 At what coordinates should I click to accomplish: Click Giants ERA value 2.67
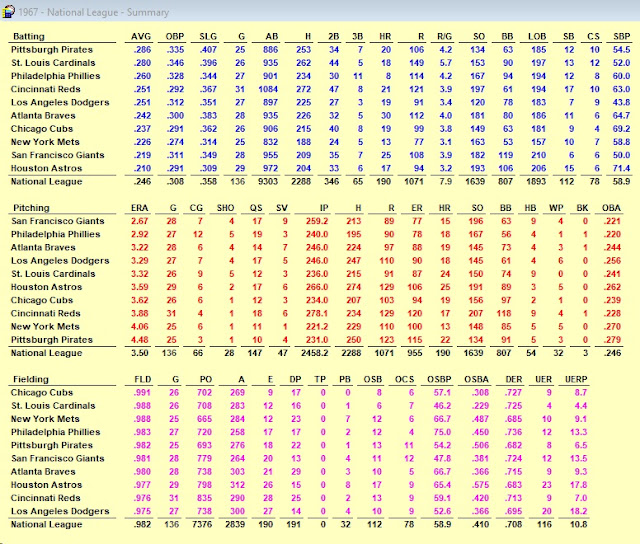[x=140, y=221]
